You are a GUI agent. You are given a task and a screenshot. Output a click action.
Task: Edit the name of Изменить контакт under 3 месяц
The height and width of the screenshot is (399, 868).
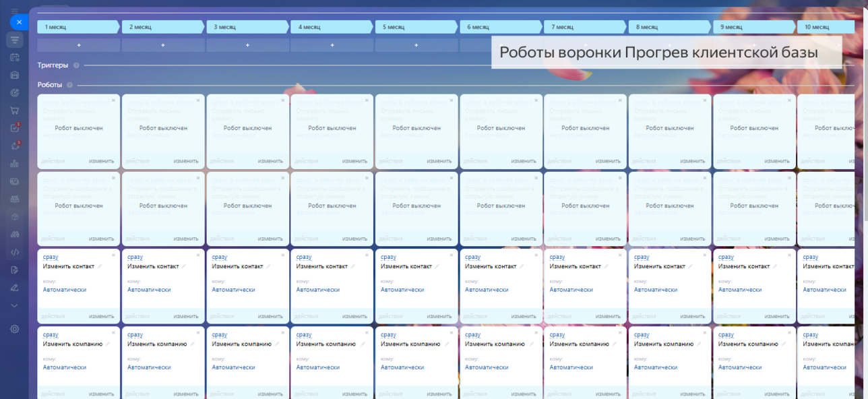[269, 266]
